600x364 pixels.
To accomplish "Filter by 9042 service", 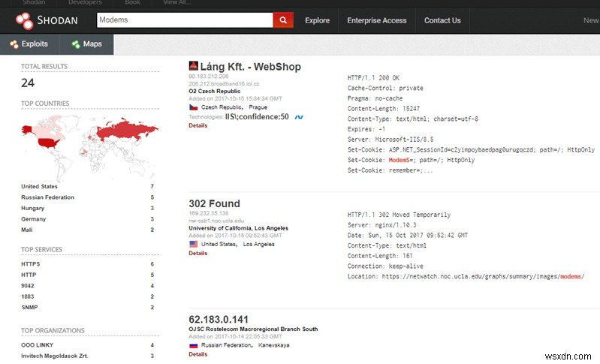I will pyautogui.click(x=28, y=286).
